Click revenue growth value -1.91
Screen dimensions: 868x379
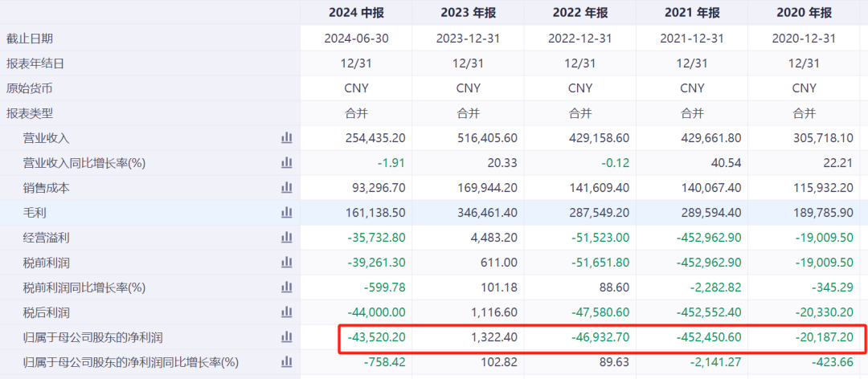(392, 163)
